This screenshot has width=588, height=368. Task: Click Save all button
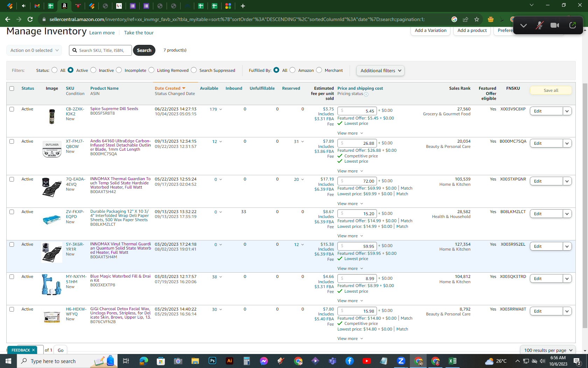coord(551,90)
